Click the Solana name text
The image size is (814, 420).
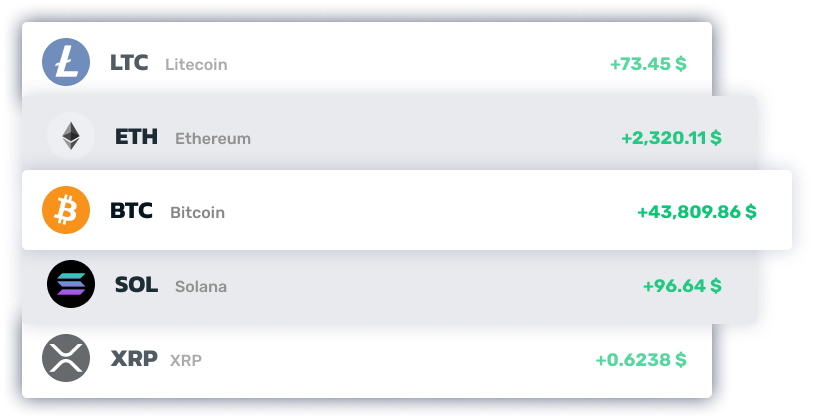tap(201, 287)
